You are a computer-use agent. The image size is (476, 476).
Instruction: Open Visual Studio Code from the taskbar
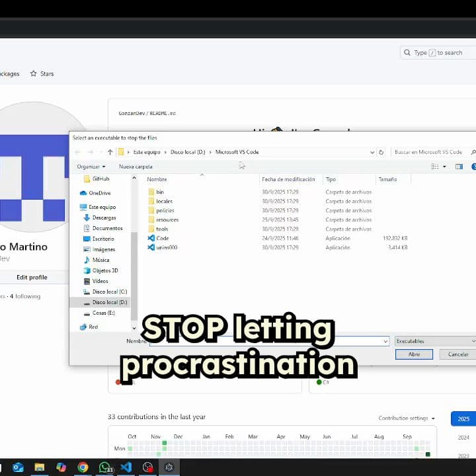tap(126, 467)
